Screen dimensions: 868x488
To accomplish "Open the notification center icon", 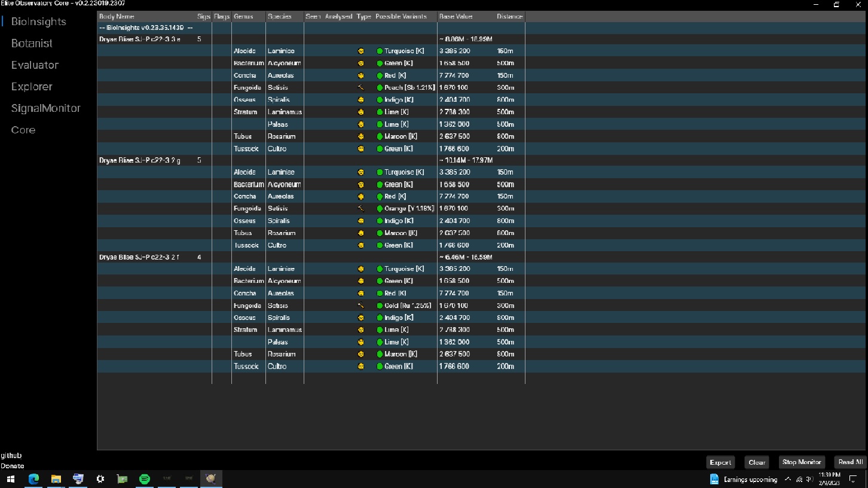I will pyautogui.click(x=852, y=479).
